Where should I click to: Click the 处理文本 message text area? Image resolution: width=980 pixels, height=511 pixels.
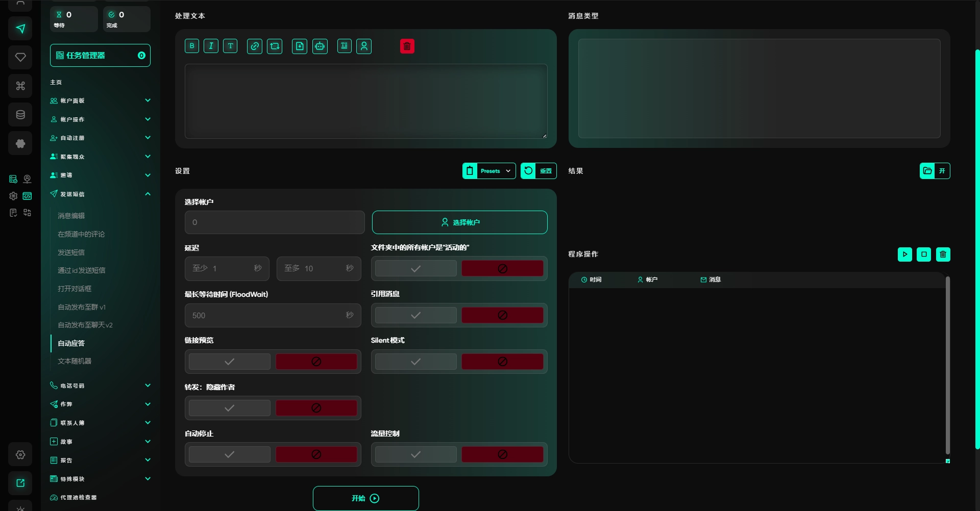pos(366,101)
